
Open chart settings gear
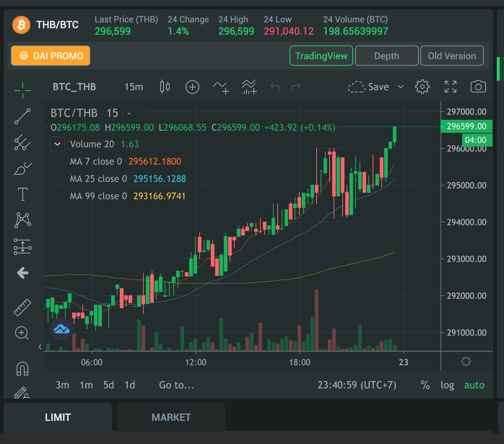[x=422, y=87]
